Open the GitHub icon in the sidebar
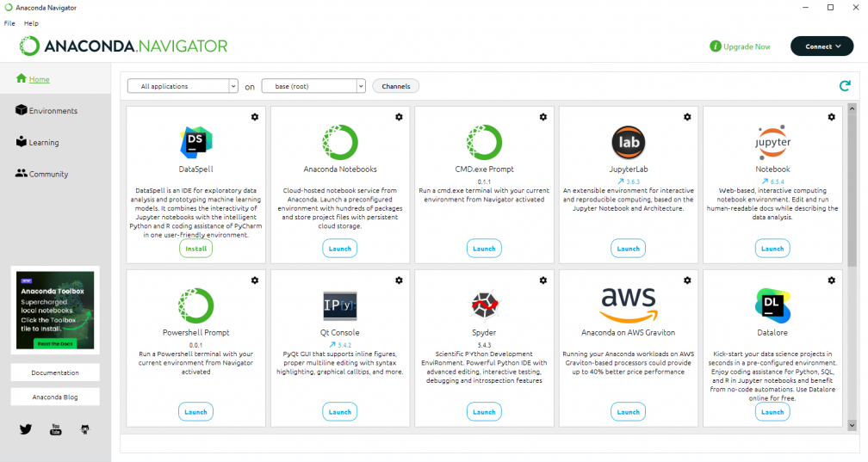Screen dimensions: 868x462 (x=84, y=429)
